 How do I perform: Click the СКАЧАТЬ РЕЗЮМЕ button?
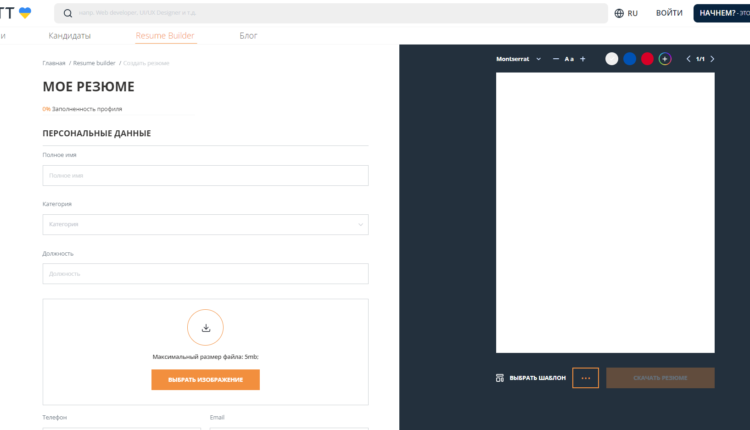[x=661, y=378]
